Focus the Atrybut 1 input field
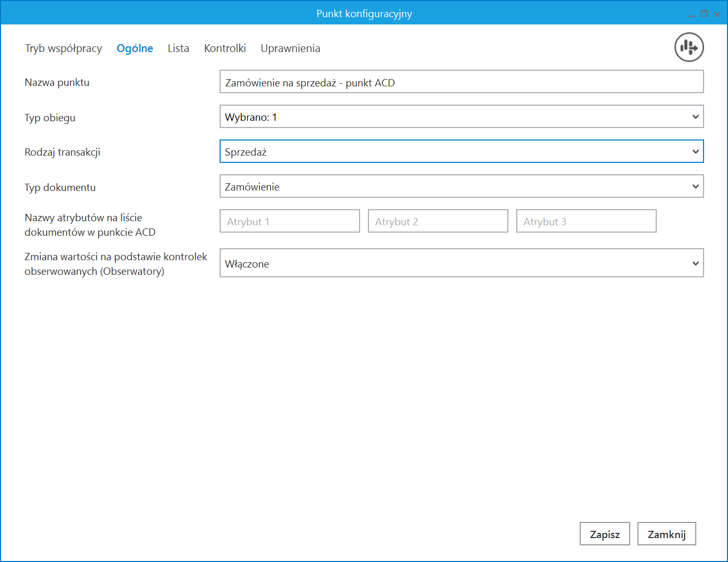Screen dimensions: 728x562 (x=289, y=221)
